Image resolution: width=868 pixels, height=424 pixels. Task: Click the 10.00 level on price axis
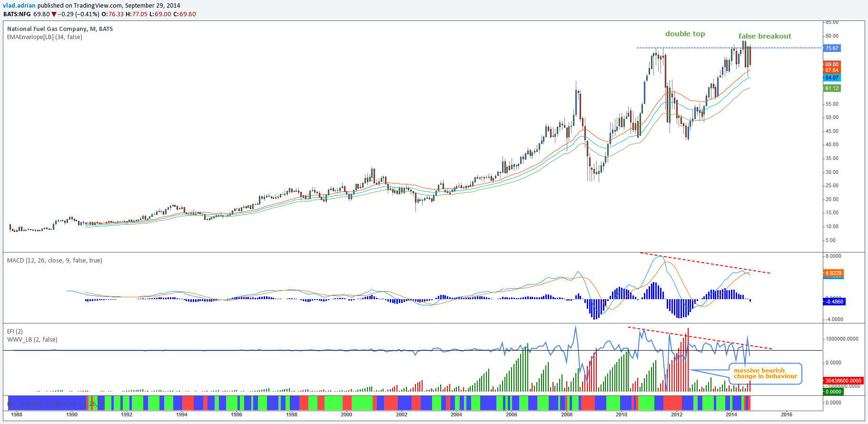tap(832, 226)
